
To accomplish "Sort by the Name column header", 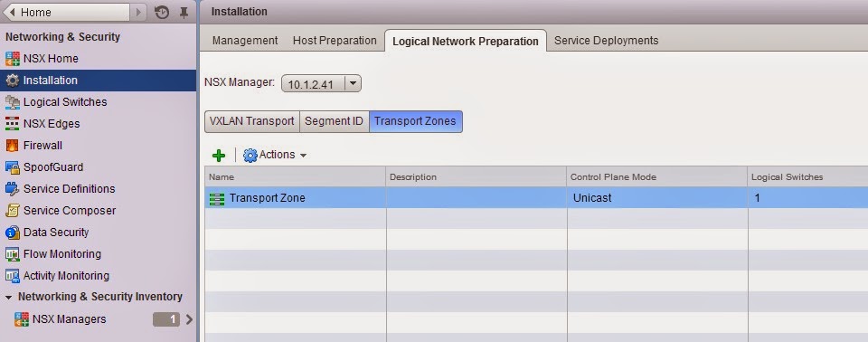I will [295, 176].
